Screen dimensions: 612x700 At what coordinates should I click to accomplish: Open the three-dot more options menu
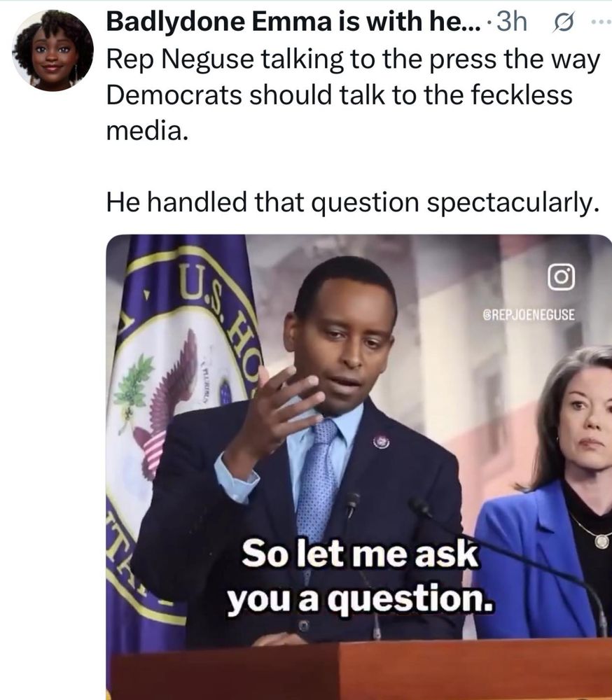pyautogui.click(x=601, y=22)
